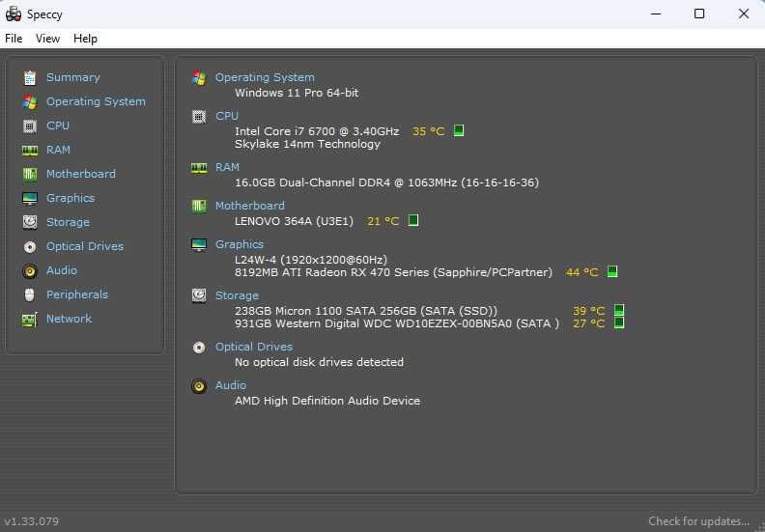This screenshot has width=765, height=532.
Task: Click the Optical Drives disc icon in sidebar
Action: 30,247
